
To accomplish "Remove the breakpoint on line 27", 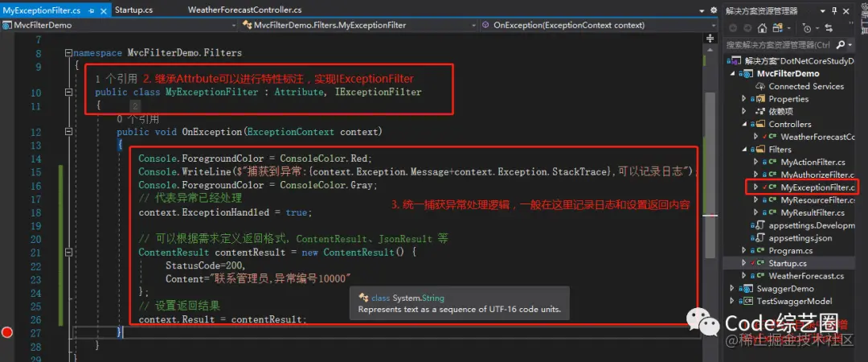I will [x=7, y=332].
